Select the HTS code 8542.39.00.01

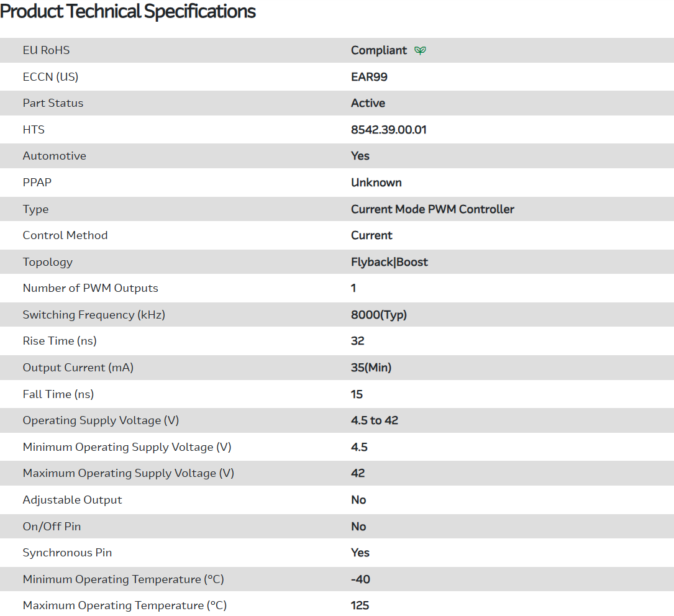point(388,130)
